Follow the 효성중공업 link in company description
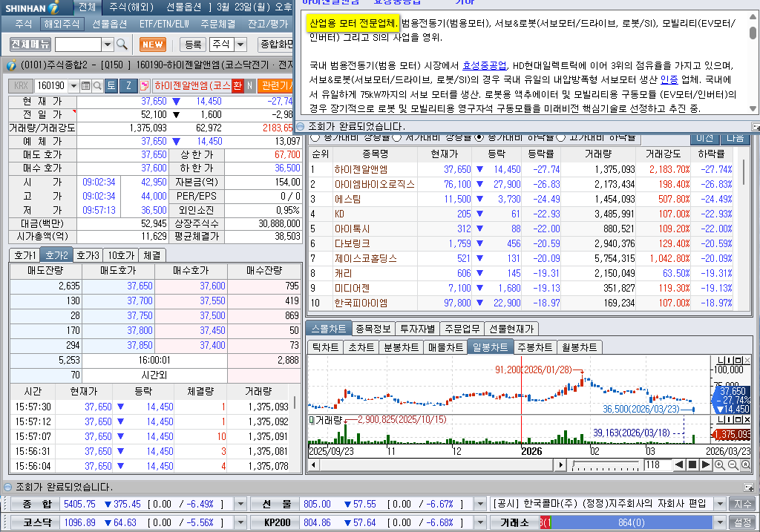 coord(484,65)
